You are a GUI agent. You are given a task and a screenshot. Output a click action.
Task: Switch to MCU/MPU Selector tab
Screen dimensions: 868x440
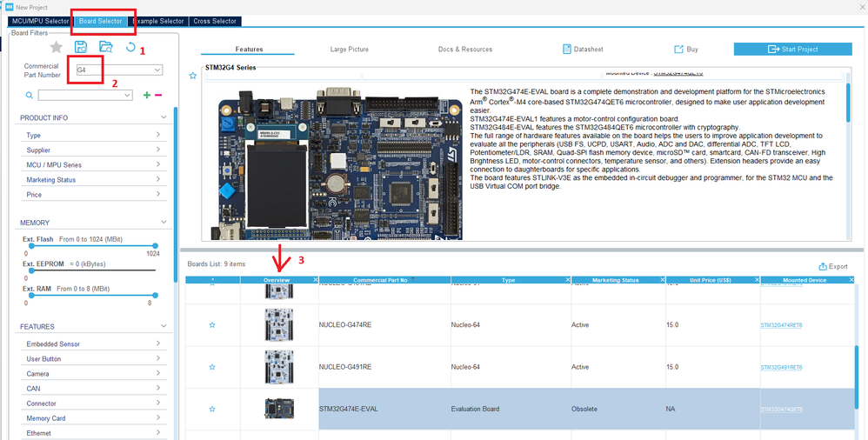[40, 21]
